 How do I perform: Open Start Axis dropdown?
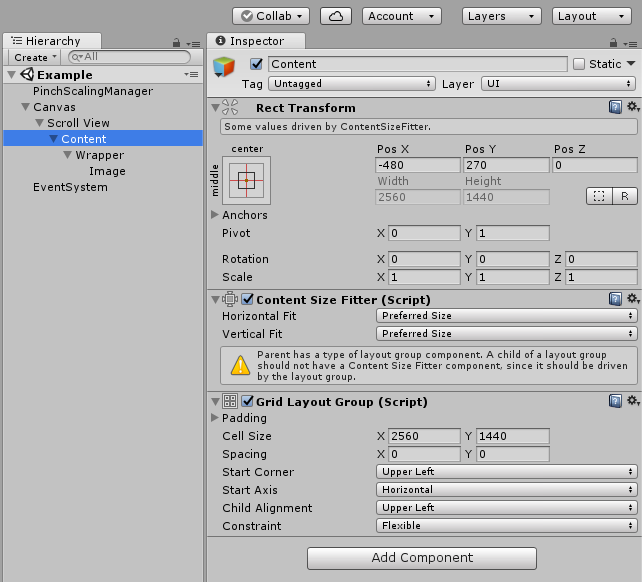coord(506,489)
